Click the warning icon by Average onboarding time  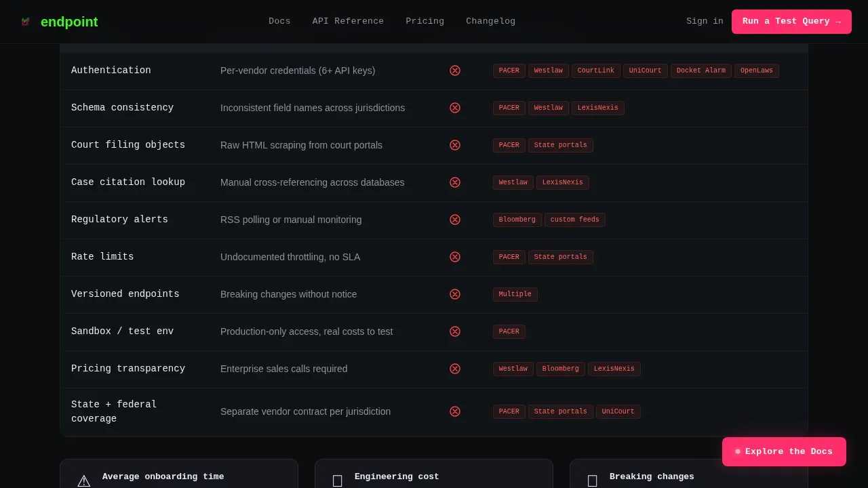click(x=84, y=481)
